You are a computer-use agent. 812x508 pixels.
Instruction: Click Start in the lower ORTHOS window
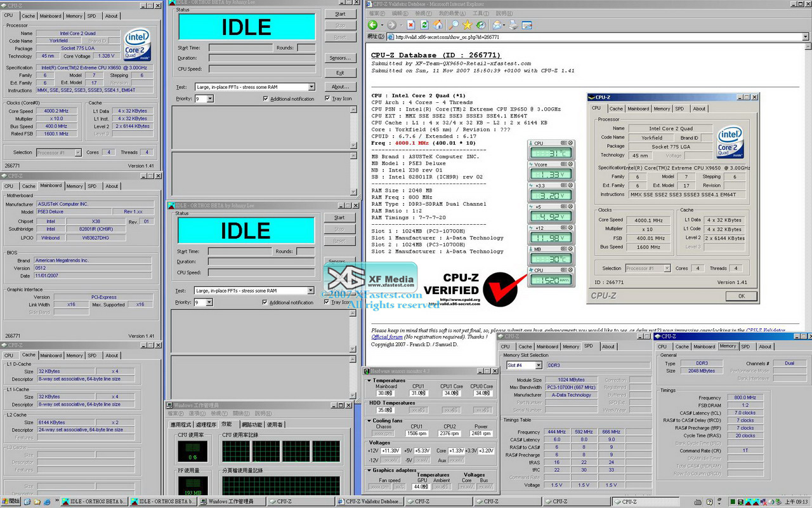[340, 218]
